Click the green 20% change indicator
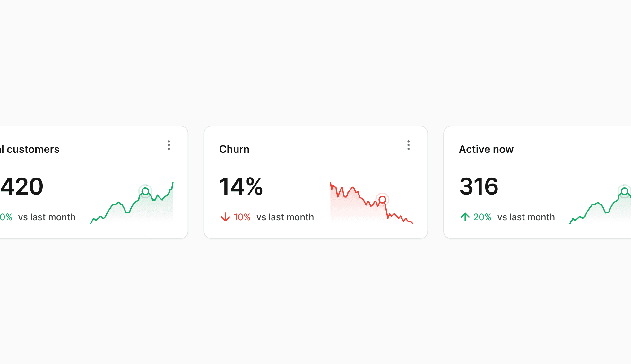This screenshot has width=631, height=364. [x=482, y=217]
